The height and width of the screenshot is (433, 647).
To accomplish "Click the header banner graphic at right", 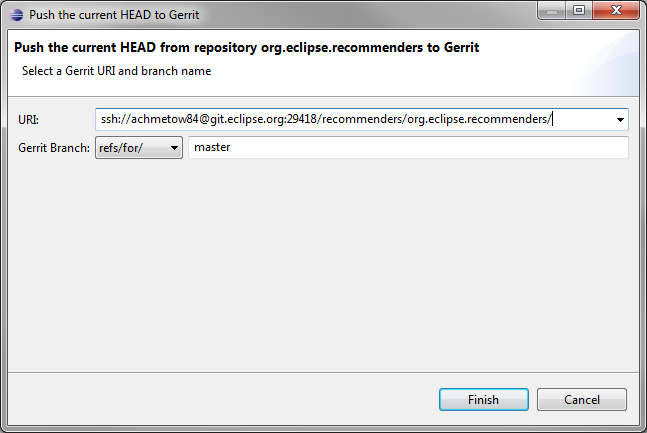I will 610,60.
